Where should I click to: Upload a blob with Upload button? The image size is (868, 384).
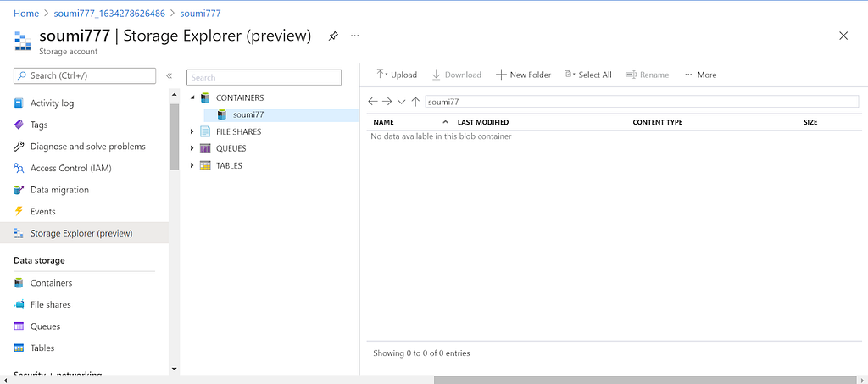[x=397, y=75]
